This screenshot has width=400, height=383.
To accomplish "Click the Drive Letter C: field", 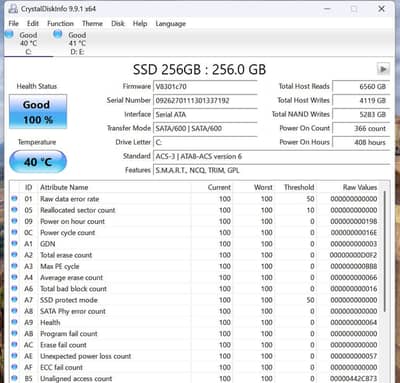I will pos(205,142).
